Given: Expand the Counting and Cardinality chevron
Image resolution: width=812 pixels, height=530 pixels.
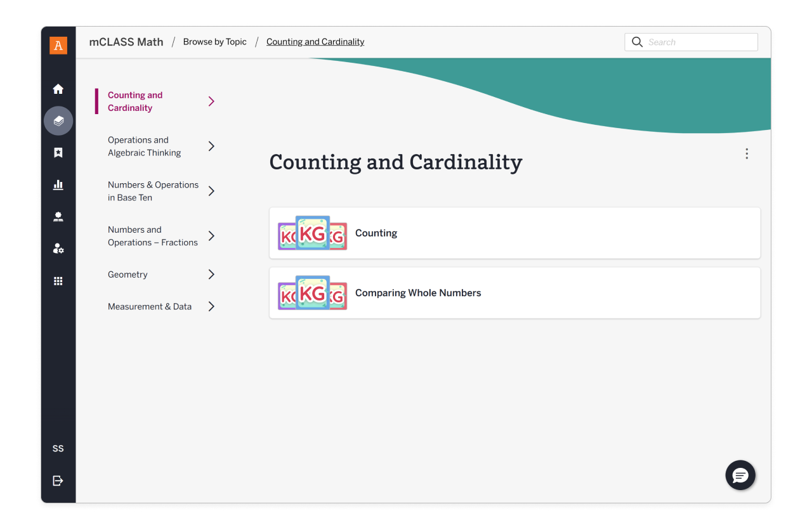Looking at the screenshot, I should (211, 101).
